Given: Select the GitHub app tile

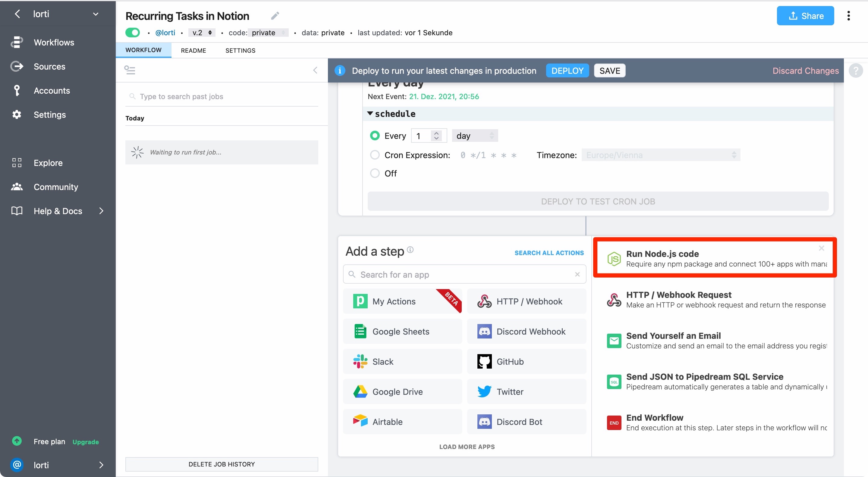Looking at the screenshot, I should pos(526,362).
